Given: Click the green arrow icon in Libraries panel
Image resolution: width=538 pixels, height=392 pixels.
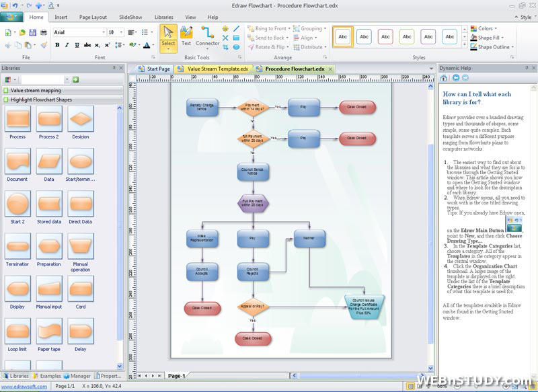Looking at the screenshot, I should coord(75,79).
